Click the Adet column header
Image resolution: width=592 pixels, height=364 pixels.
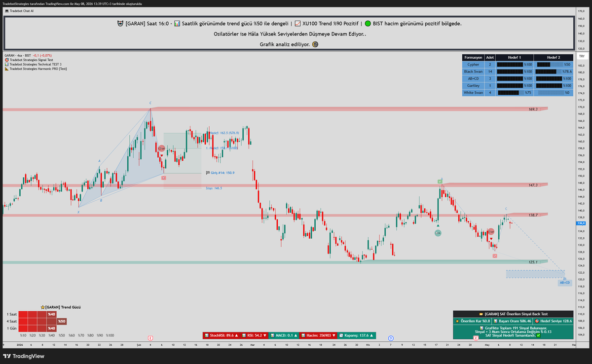(x=490, y=57)
